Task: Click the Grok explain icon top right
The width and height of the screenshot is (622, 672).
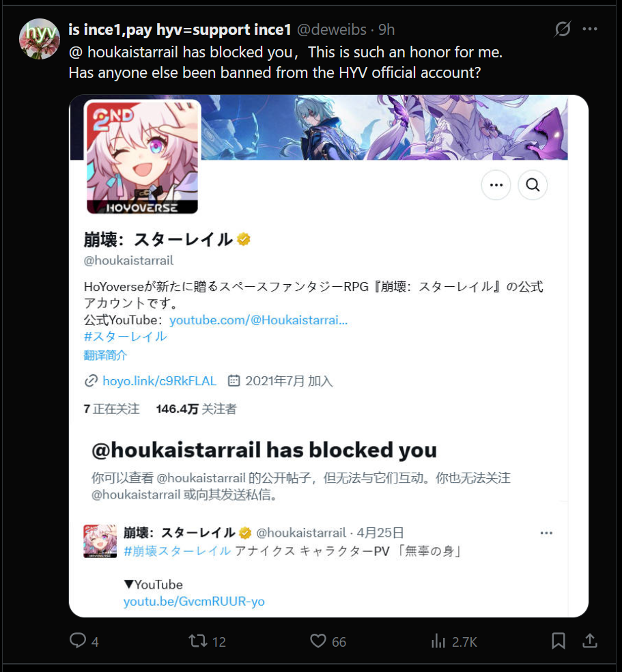Action: 563,29
